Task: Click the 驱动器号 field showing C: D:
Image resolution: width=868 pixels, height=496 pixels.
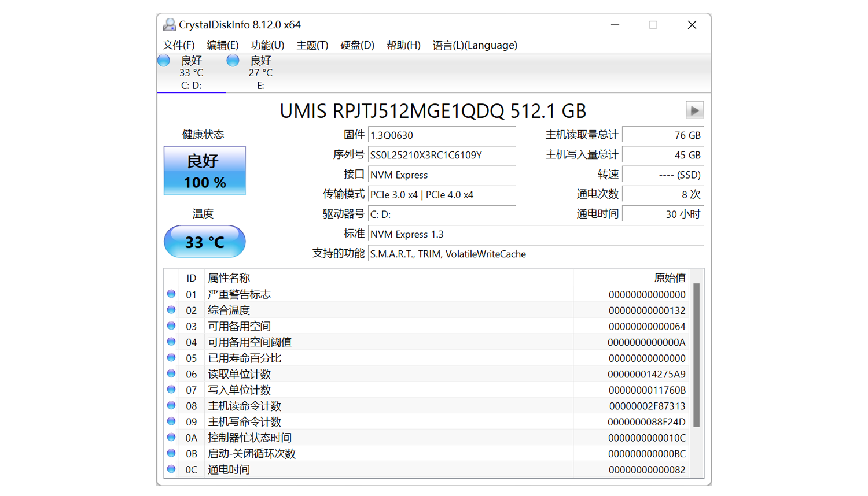Action: (x=442, y=214)
